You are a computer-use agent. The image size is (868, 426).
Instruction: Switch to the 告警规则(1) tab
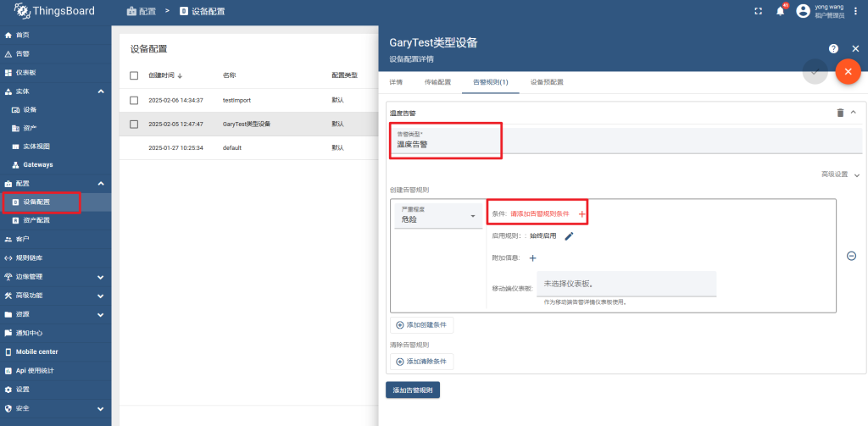tap(491, 82)
